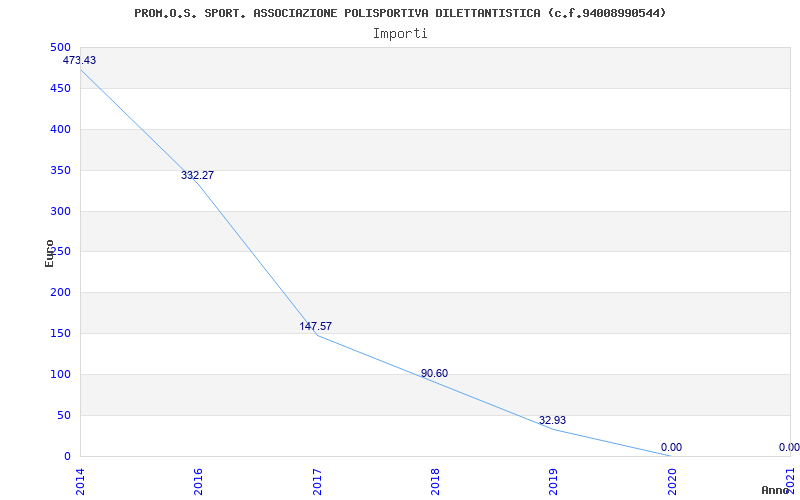Click the 32.93 data label

552,420
